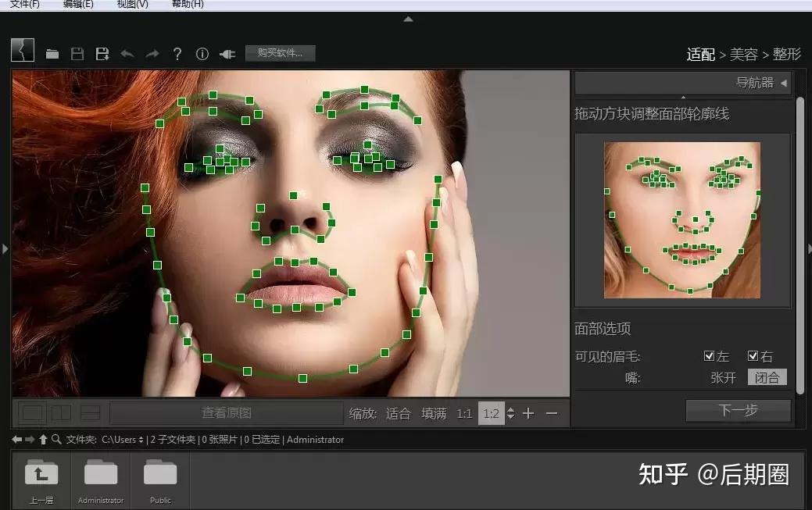Click the save icon in the toolbar
This screenshot has width=812, height=510.
pyautogui.click(x=77, y=54)
